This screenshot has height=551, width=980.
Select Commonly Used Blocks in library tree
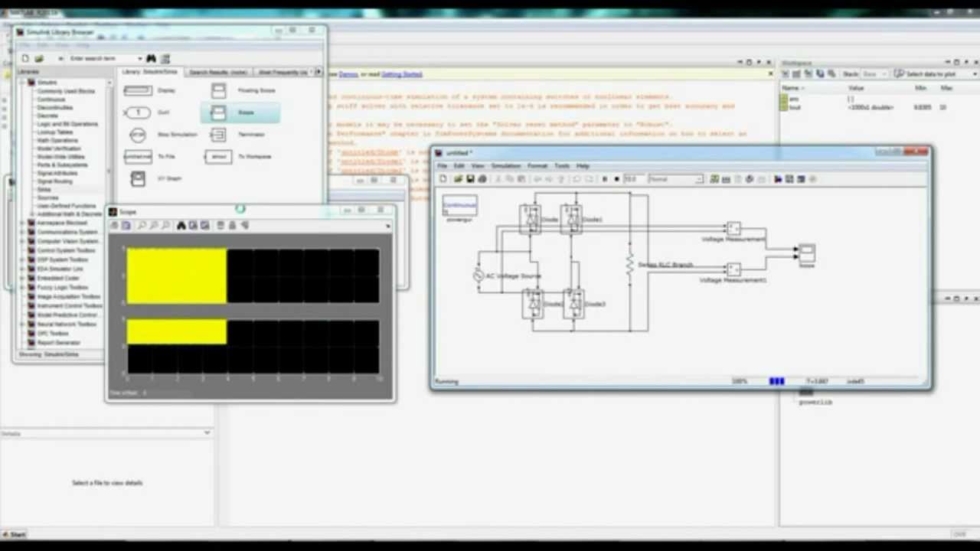tap(66, 91)
